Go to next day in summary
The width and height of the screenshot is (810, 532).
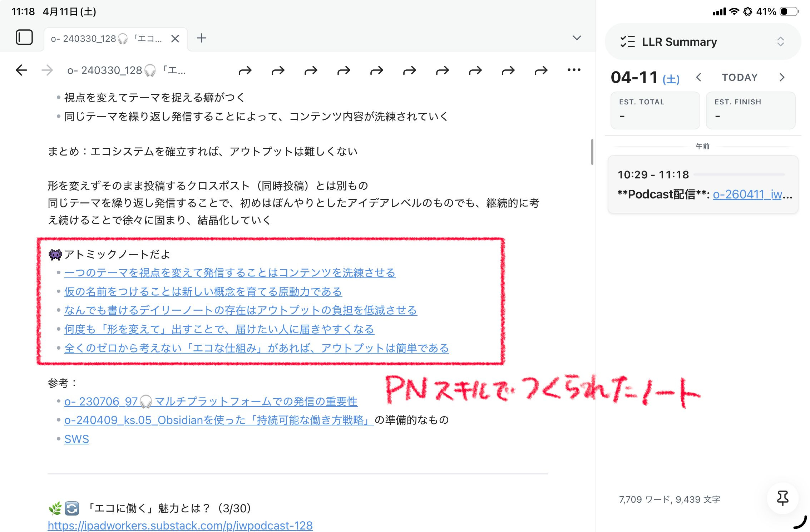[782, 77]
